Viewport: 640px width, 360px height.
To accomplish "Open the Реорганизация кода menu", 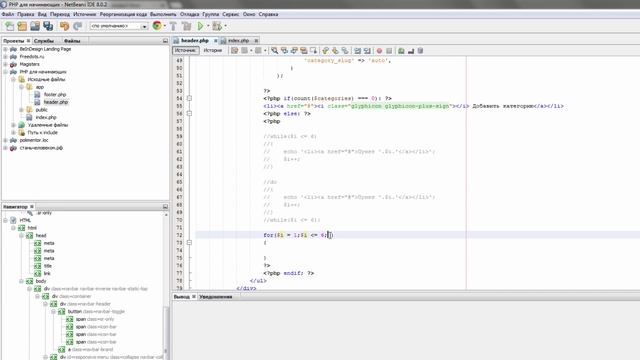I will (x=123, y=14).
